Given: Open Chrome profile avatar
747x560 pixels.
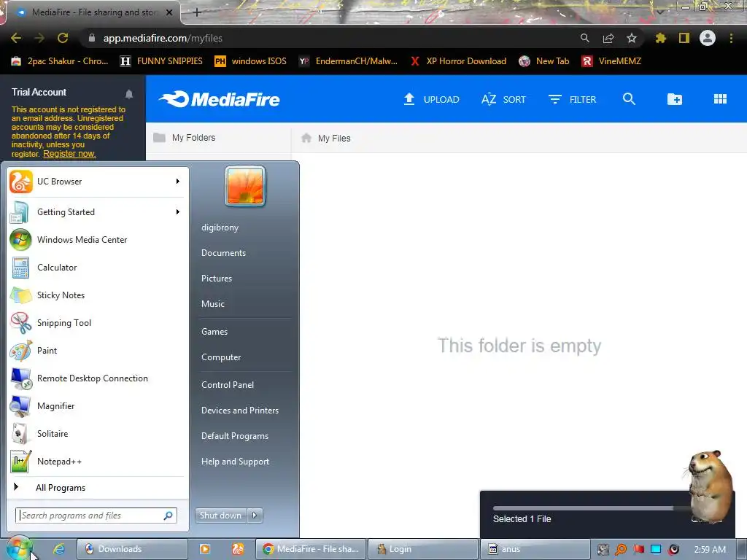Looking at the screenshot, I should click(x=707, y=38).
